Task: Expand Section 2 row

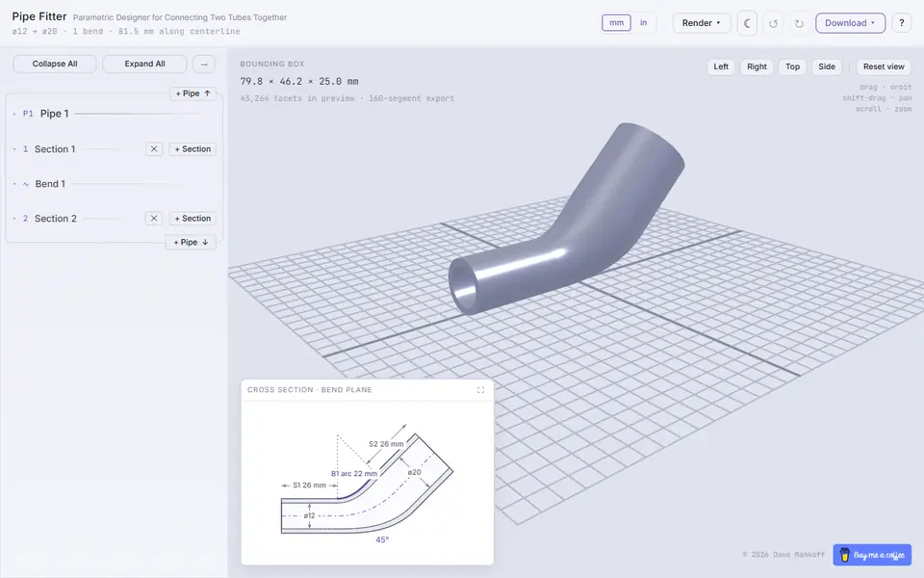Action: (77, 219)
